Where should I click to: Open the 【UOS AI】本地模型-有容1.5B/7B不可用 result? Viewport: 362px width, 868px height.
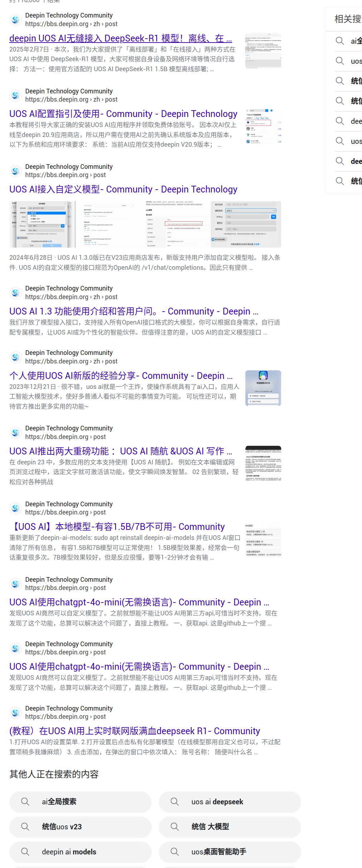tap(117, 527)
